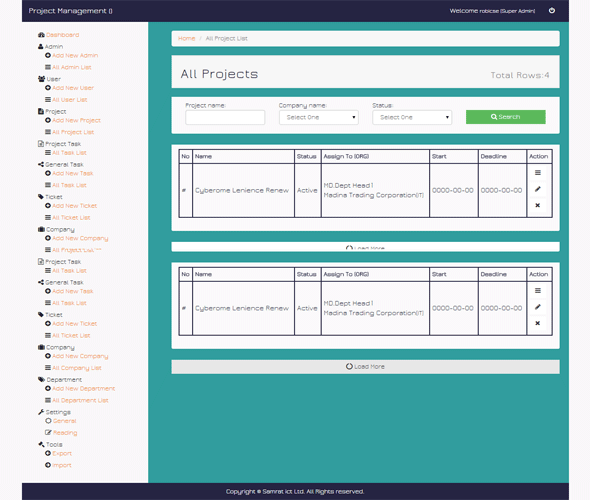590x500 pixels.
Task: Click the pencil edit icon in first table
Action: coord(538,189)
